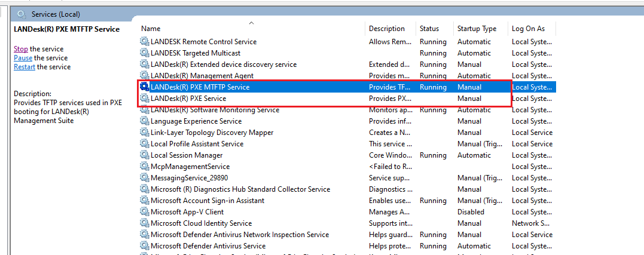
Task: Sort by the Startup Type column header
Action: [477, 29]
